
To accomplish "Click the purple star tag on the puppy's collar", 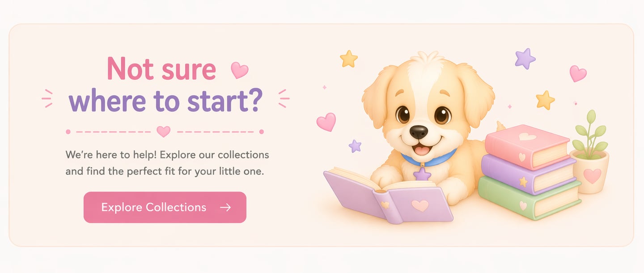I will [422, 174].
